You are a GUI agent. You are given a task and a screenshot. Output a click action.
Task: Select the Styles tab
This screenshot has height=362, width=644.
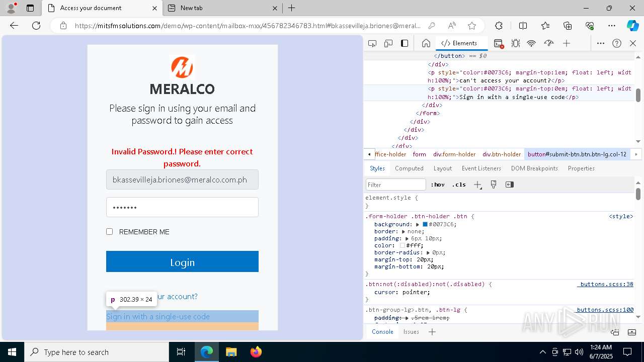(377, 168)
